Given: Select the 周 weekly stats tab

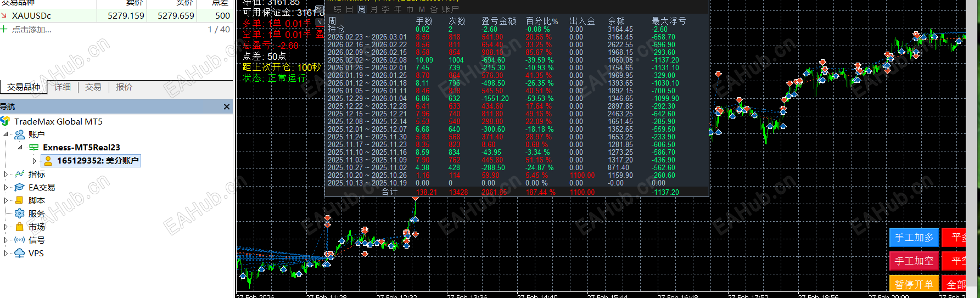Looking at the screenshot, I should pos(361,9).
